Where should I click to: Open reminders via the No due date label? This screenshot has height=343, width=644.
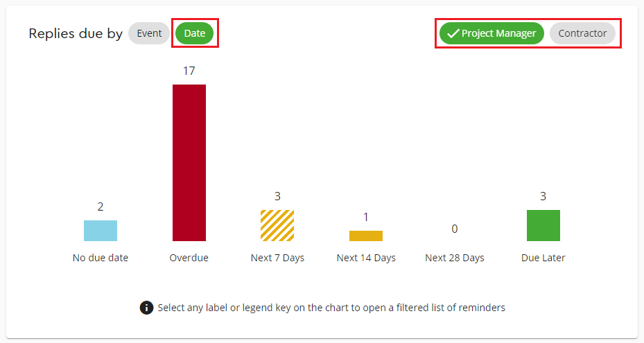[x=101, y=258]
